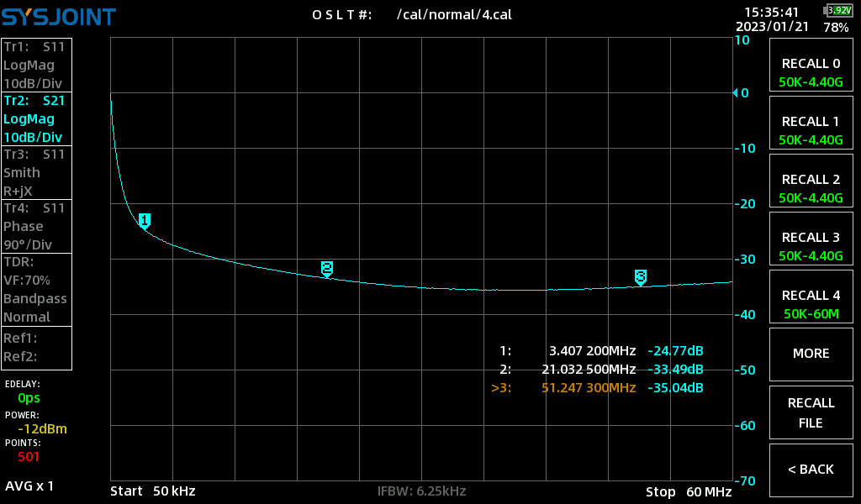Click the SYSJOINT logo
The width and height of the screenshot is (861, 504).
pos(59,17)
